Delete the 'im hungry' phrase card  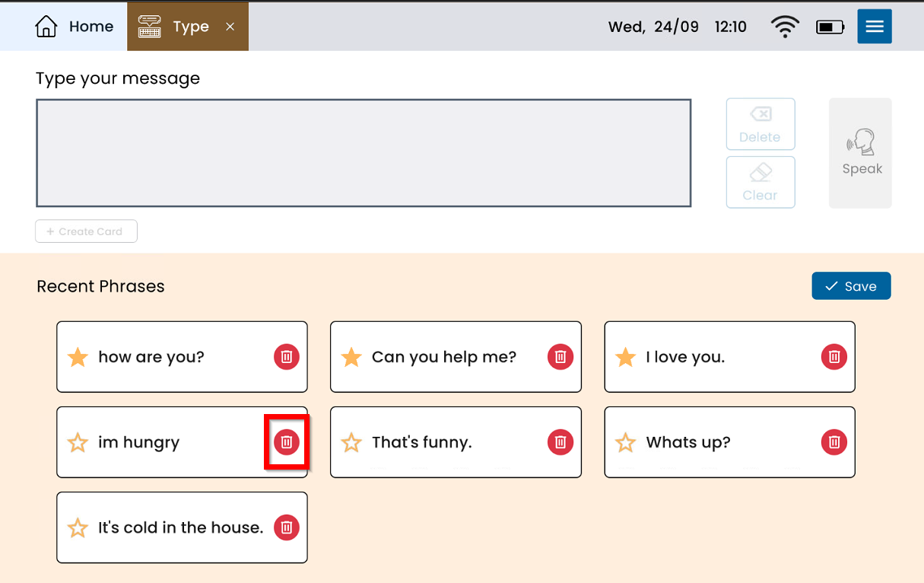click(x=287, y=442)
